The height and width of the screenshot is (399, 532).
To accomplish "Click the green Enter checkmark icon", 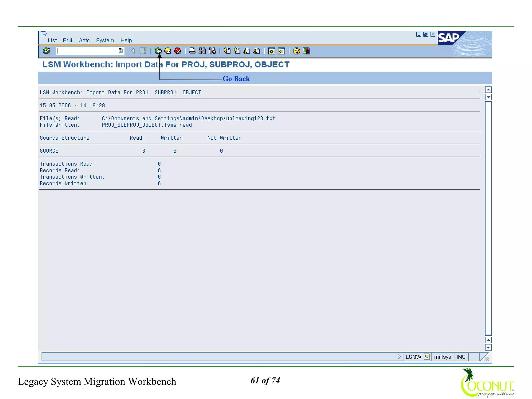I will (x=46, y=51).
